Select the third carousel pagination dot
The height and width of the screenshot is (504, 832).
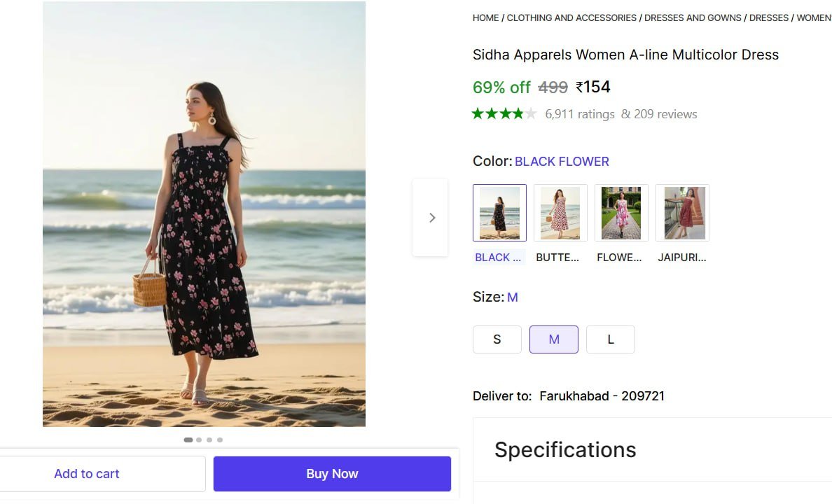coord(209,440)
